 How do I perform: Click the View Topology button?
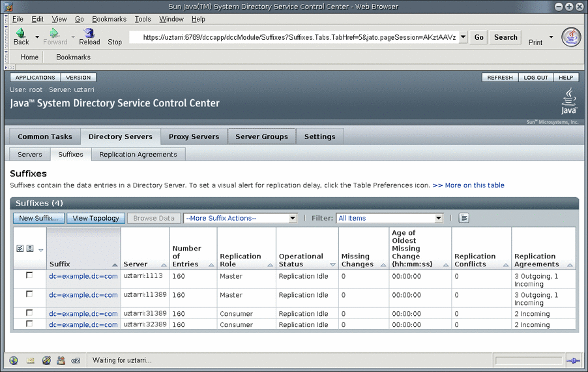click(x=96, y=218)
